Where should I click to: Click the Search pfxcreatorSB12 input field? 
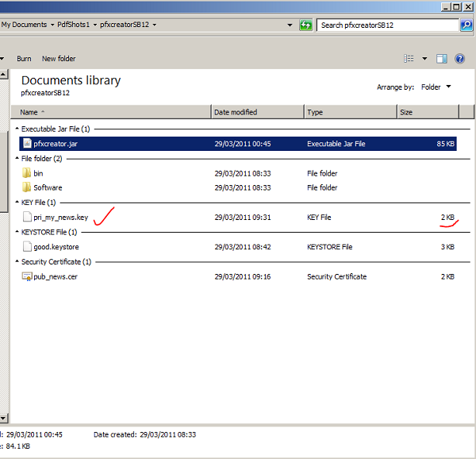click(x=387, y=25)
